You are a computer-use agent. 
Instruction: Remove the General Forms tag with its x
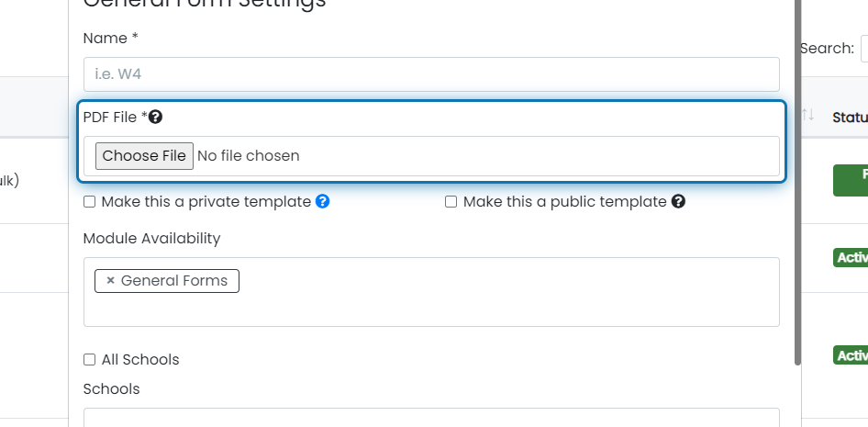click(110, 281)
